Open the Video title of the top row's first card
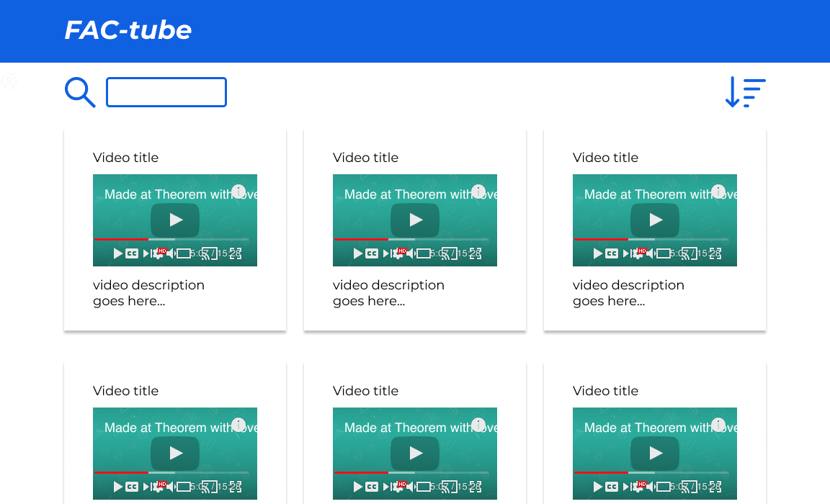The height and width of the screenshot is (504, 830). (x=125, y=158)
